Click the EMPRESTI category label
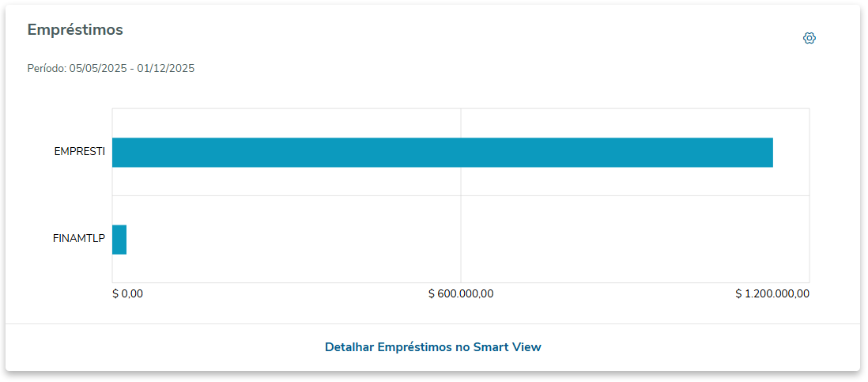The width and height of the screenshot is (868, 382). click(x=79, y=152)
